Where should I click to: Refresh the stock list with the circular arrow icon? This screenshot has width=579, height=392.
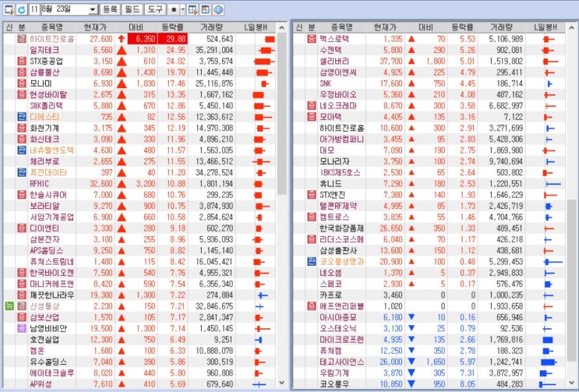pyautogui.click(x=21, y=9)
